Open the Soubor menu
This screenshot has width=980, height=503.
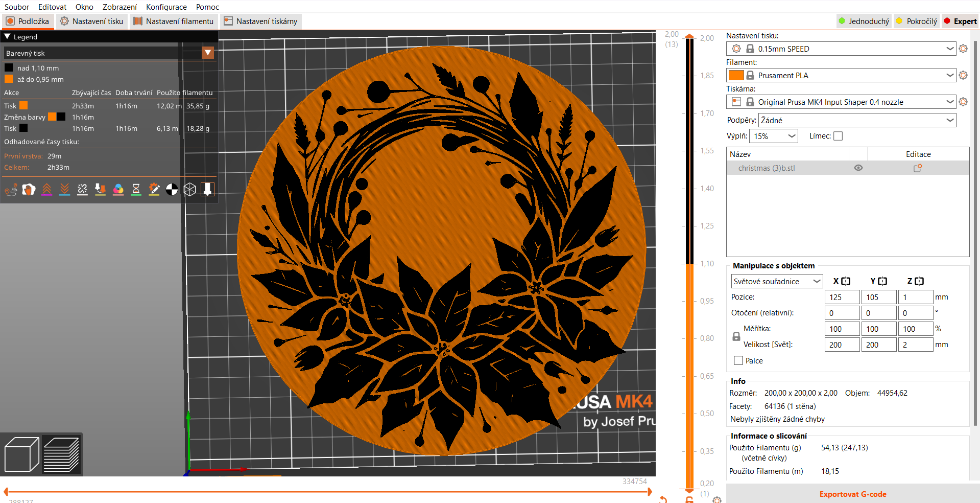(17, 7)
